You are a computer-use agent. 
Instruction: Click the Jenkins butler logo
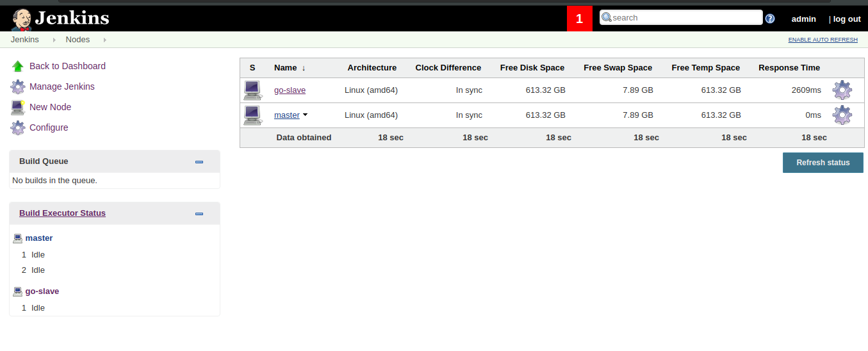(x=21, y=19)
